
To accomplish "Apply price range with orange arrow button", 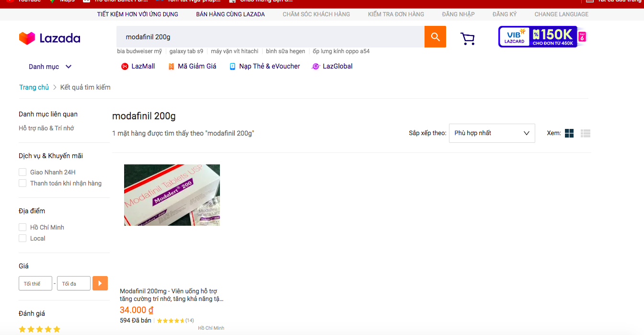I will pos(100,283).
